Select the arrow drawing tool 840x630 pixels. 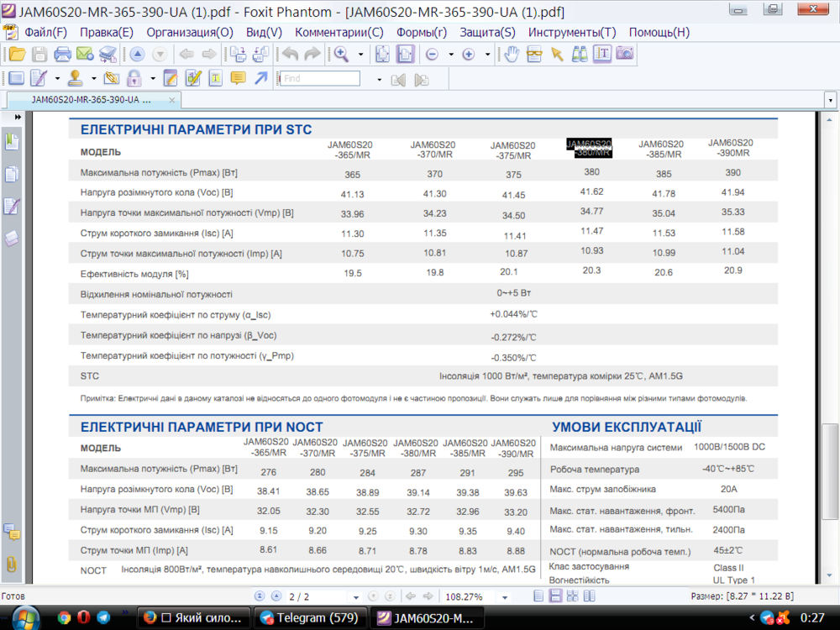(261, 79)
